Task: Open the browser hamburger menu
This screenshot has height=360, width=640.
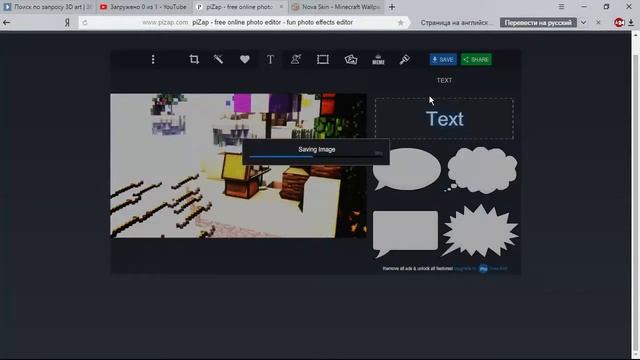Action: [x=561, y=7]
